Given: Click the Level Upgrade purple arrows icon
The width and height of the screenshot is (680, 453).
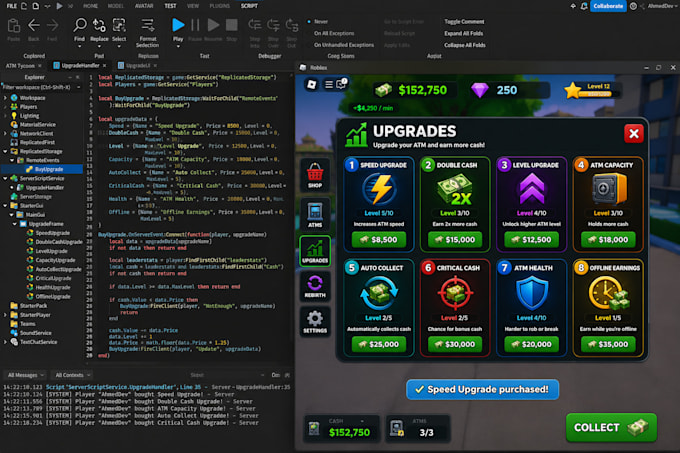Looking at the screenshot, I should (x=531, y=189).
